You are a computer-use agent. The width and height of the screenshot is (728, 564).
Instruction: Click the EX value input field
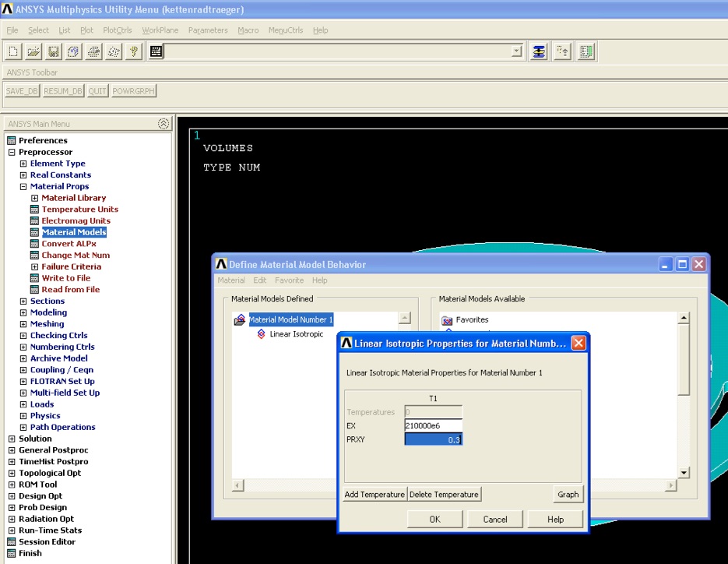433,425
